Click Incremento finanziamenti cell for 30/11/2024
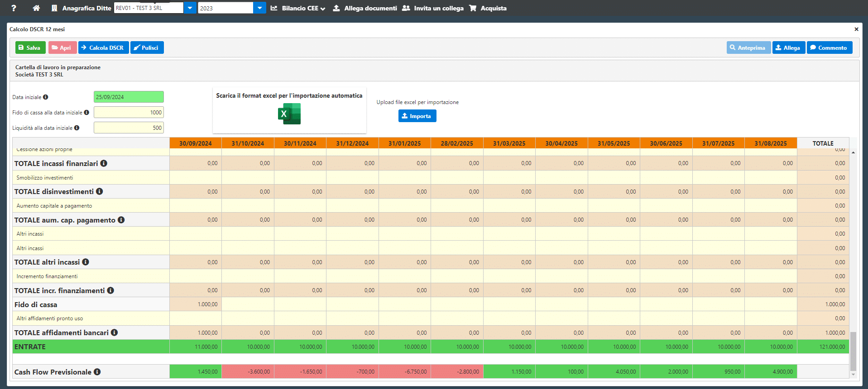This screenshot has width=868, height=389. [x=300, y=276]
